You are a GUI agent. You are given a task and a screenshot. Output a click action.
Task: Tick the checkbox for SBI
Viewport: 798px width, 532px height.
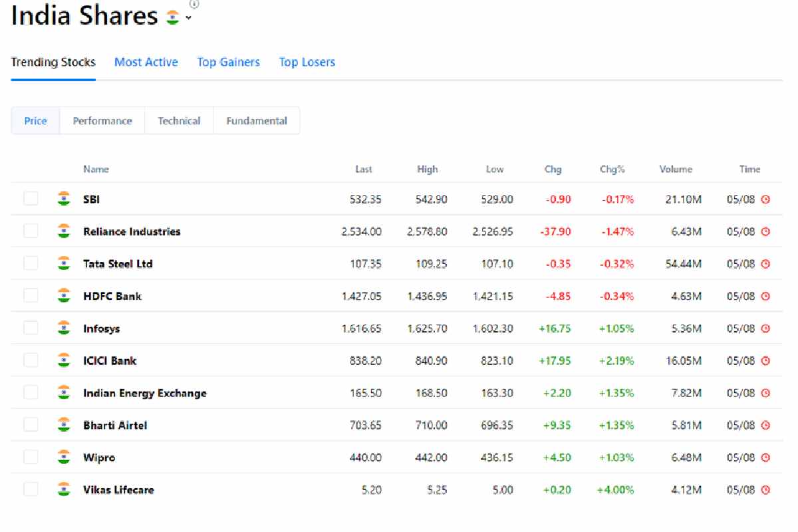(31, 199)
